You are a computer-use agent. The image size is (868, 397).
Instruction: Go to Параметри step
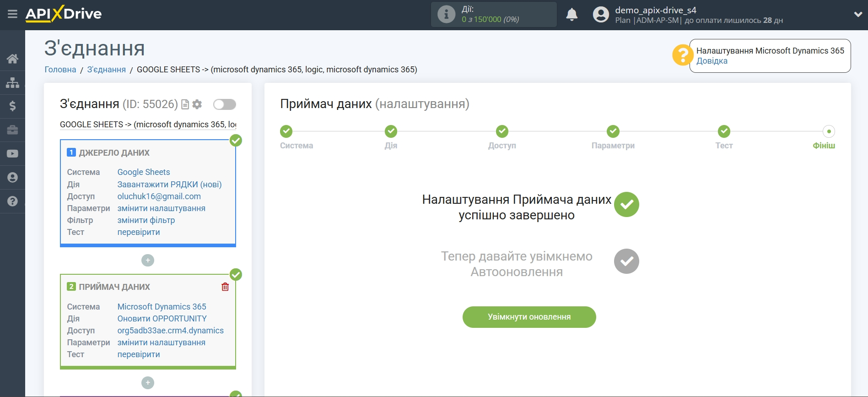613,132
